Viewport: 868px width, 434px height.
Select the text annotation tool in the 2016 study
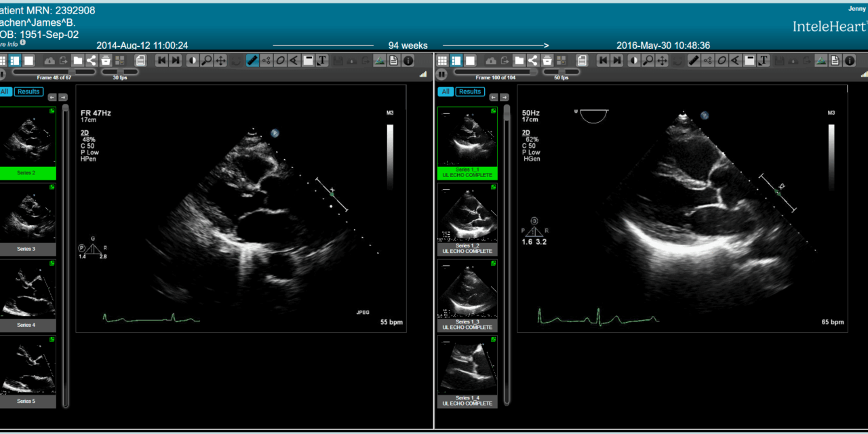click(764, 60)
